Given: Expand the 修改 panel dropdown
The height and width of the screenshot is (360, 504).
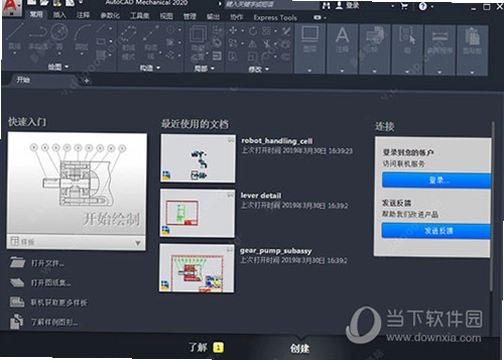Looking at the screenshot, I should 267,69.
